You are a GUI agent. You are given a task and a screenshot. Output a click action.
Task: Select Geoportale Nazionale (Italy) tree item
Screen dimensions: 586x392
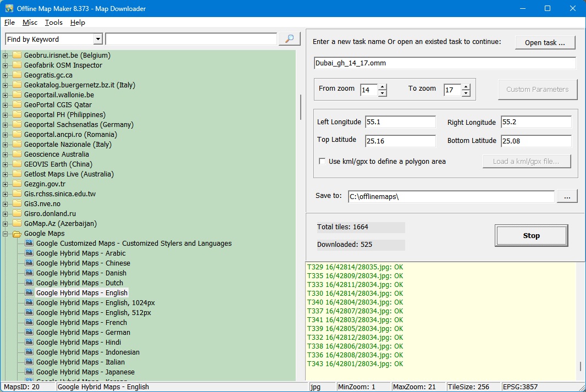click(x=68, y=144)
